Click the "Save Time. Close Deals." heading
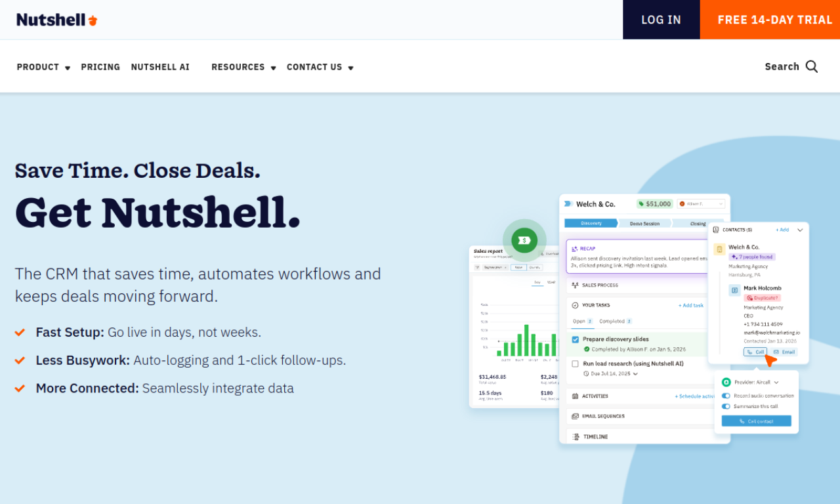Viewport: 840px width, 504px height. coord(138,170)
